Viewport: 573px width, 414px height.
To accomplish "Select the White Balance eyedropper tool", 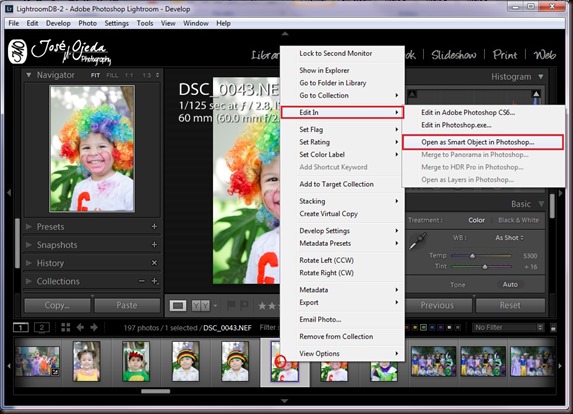I will point(417,242).
